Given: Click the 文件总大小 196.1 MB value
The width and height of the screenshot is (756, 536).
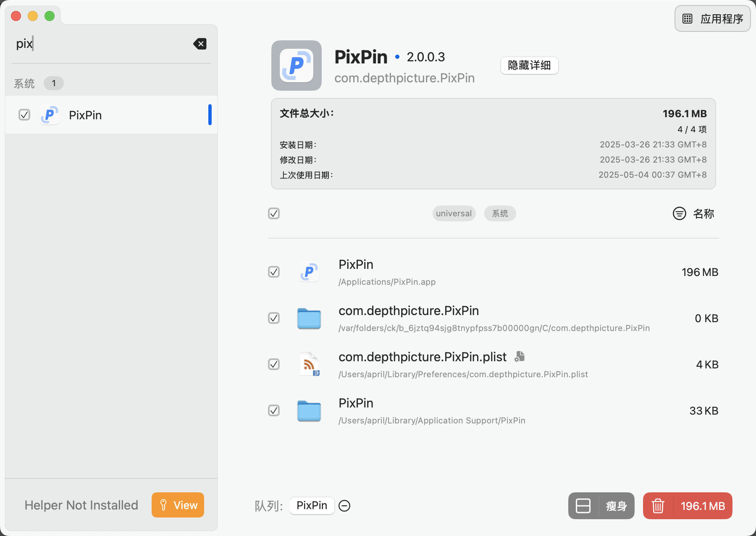Looking at the screenshot, I should click(685, 114).
